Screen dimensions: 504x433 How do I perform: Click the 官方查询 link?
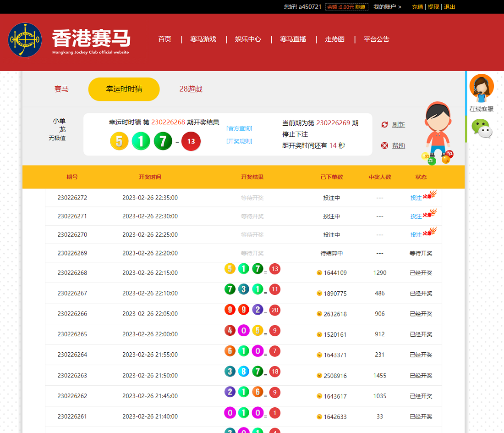[x=239, y=128]
